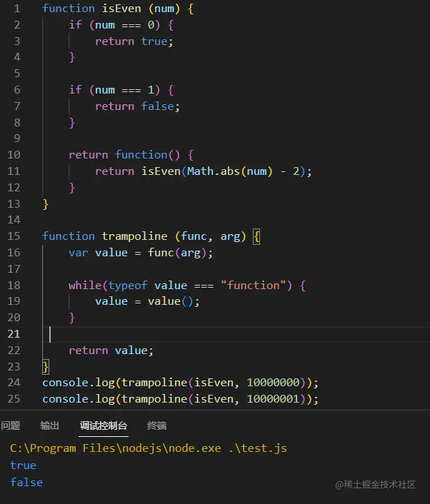Click 'function trampoline (func, arg)' declaration
Image resolution: width=430 pixels, height=504 pixels.
coord(144,236)
